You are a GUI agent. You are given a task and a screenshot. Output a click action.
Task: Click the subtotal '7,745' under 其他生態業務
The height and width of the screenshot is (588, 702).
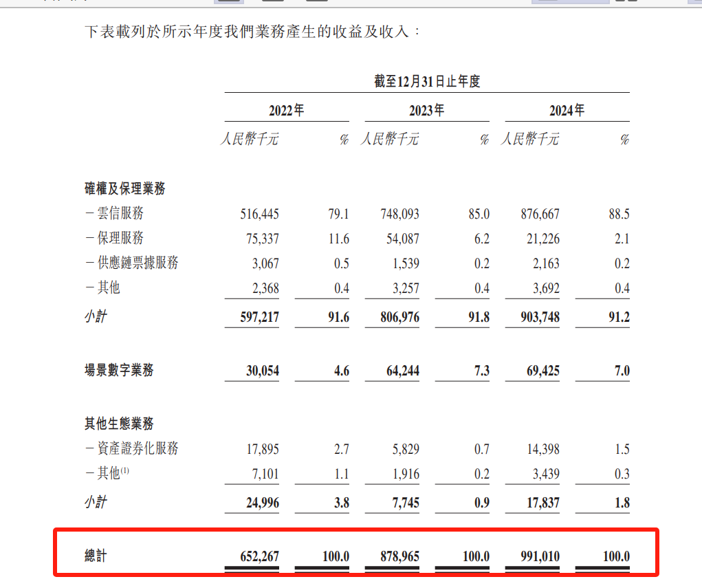tap(406, 503)
